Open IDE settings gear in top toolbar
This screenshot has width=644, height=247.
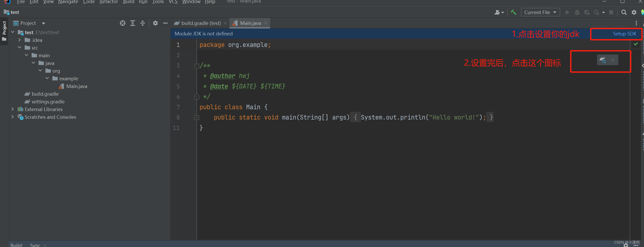tap(634, 12)
